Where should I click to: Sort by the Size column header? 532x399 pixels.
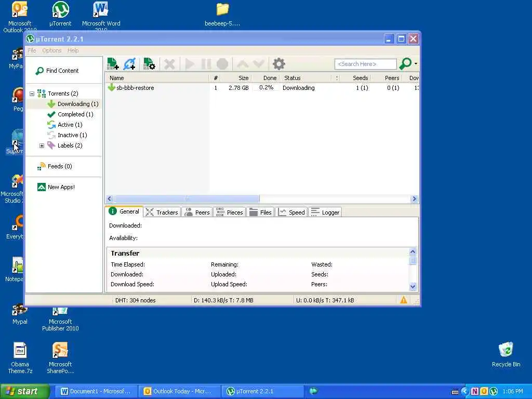pyautogui.click(x=236, y=78)
